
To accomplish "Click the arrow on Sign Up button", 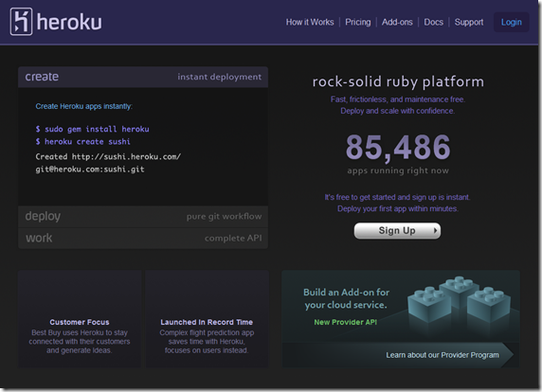I will coord(435,230).
